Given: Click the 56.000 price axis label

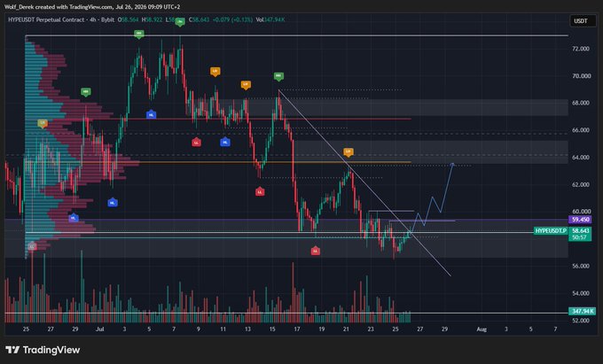Looking at the screenshot, I should tap(581, 266).
